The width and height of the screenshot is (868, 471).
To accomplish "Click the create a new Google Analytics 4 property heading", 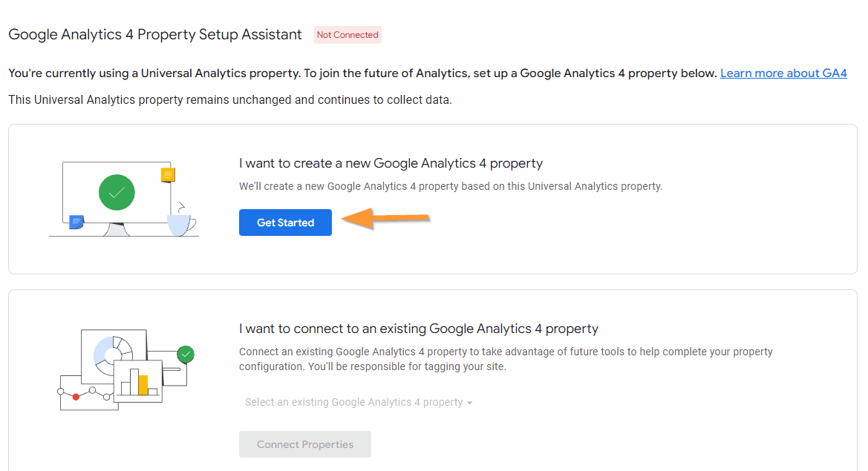I will [391, 163].
